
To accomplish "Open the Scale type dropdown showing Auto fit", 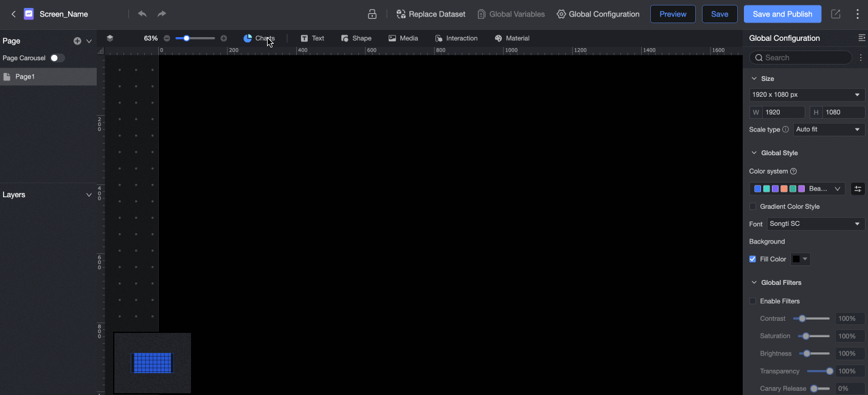I will pos(828,129).
